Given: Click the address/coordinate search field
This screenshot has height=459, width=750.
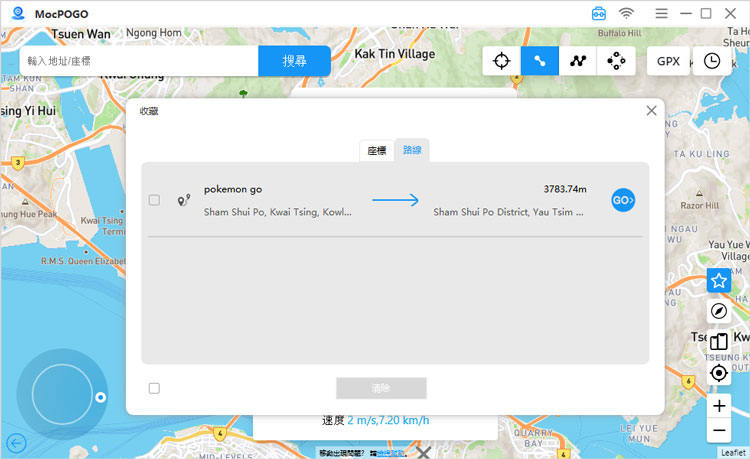Looking at the screenshot, I should [x=139, y=61].
